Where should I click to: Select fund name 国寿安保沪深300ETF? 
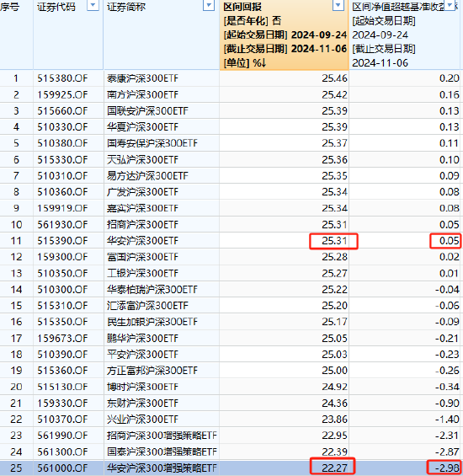[152, 143]
